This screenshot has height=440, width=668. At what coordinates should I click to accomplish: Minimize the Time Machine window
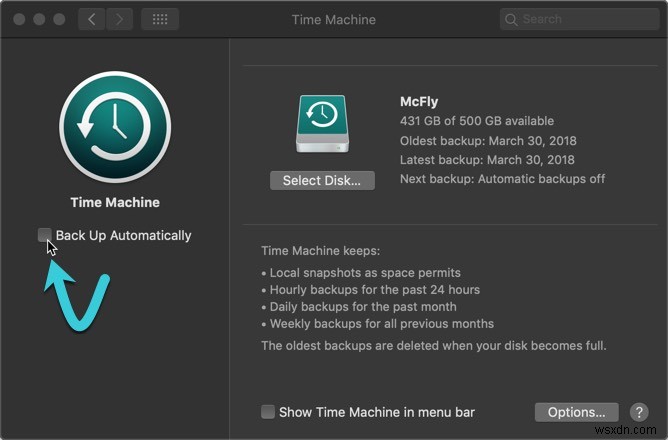pos(41,19)
